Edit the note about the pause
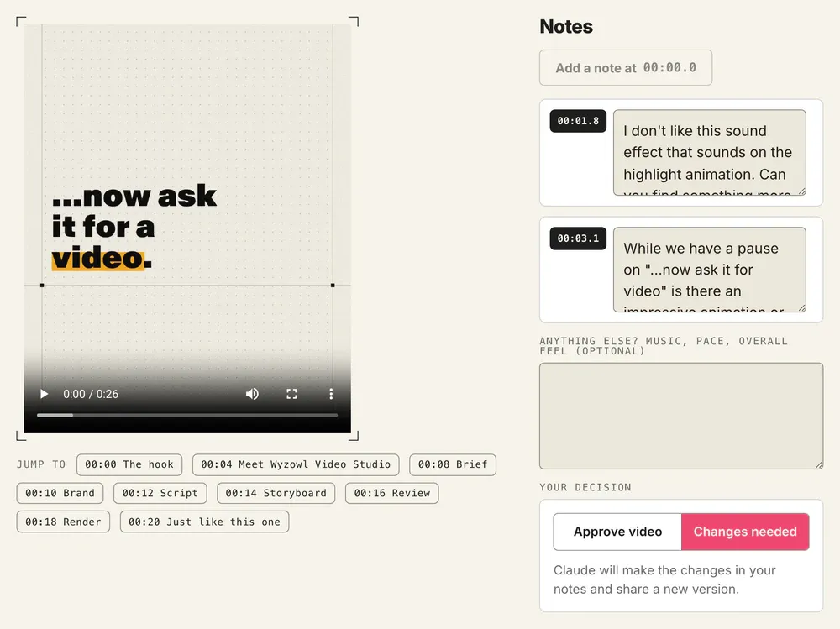 pos(709,270)
